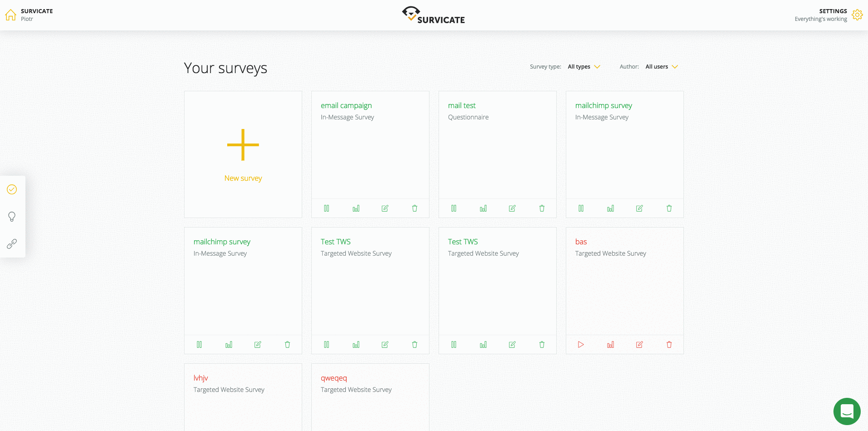
Task: Open the qweqeq survey title
Action: [334, 378]
